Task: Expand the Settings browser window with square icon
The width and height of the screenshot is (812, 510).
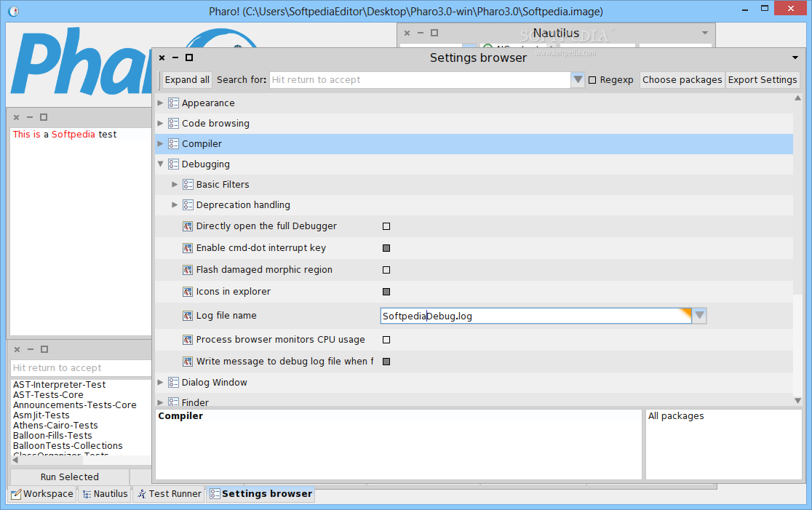Action: (x=189, y=57)
